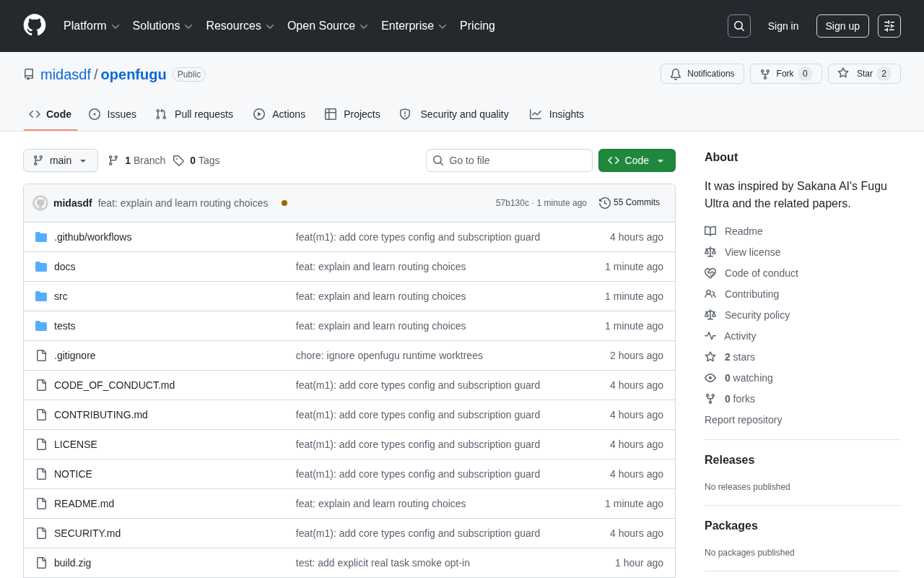Click the Sign in link
Image resolution: width=924 pixels, height=578 pixels.
pyautogui.click(x=783, y=26)
